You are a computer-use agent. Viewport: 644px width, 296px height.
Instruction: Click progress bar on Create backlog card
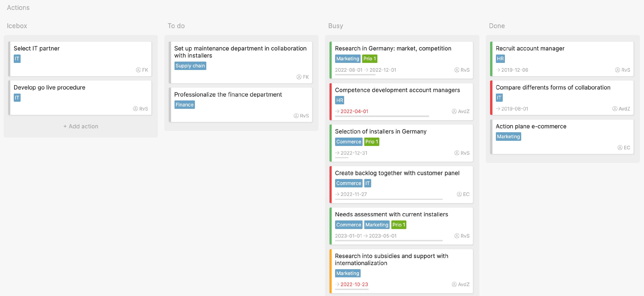click(389, 199)
